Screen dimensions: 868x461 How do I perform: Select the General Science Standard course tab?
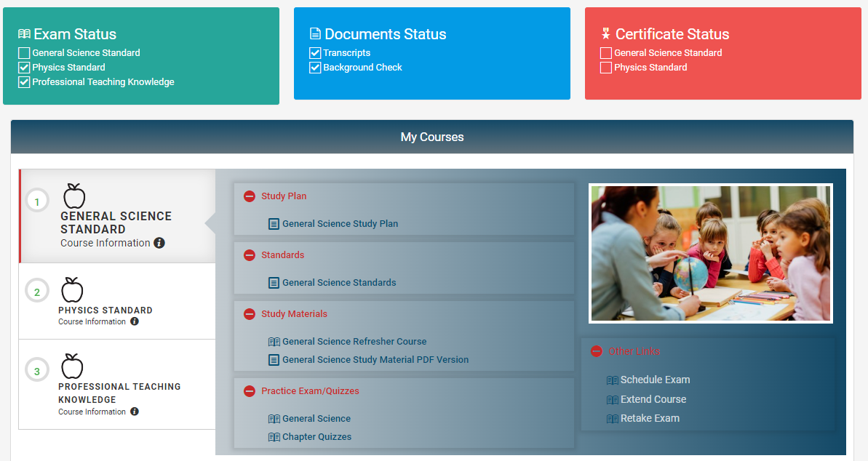pyautogui.click(x=117, y=216)
